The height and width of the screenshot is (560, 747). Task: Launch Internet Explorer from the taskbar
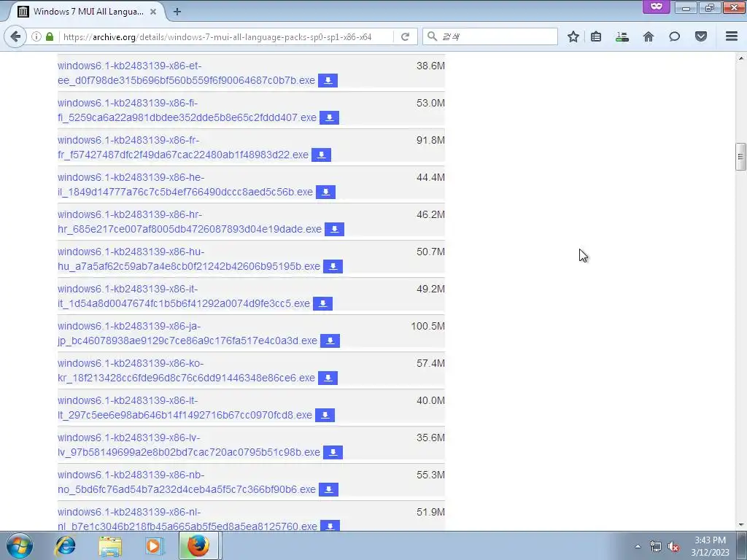[x=65, y=545]
